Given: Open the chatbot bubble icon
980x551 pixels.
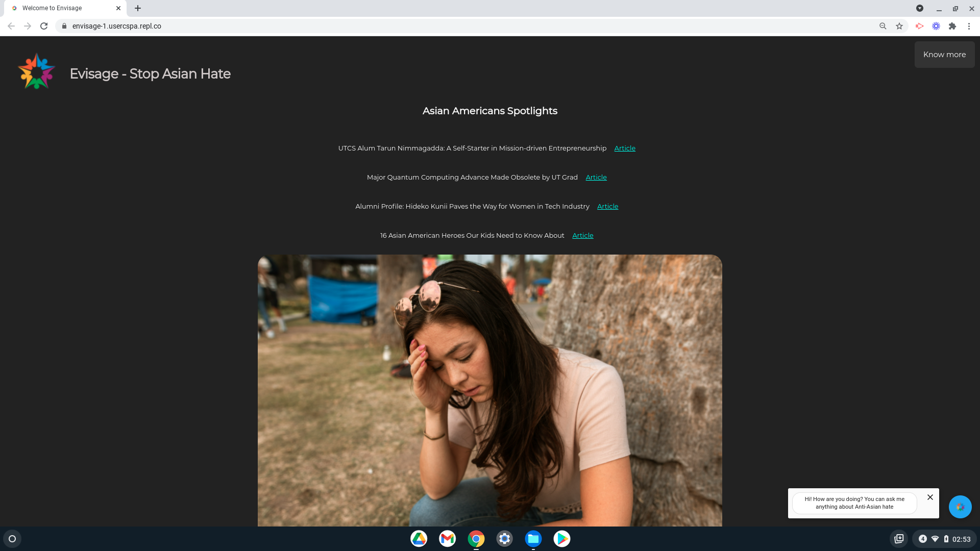Looking at the screenshot, I should tap(960, 507).
